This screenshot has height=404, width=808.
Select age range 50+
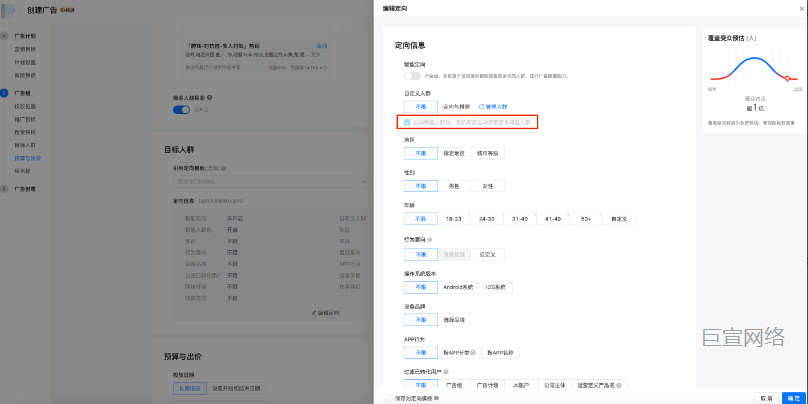point(586,218)
